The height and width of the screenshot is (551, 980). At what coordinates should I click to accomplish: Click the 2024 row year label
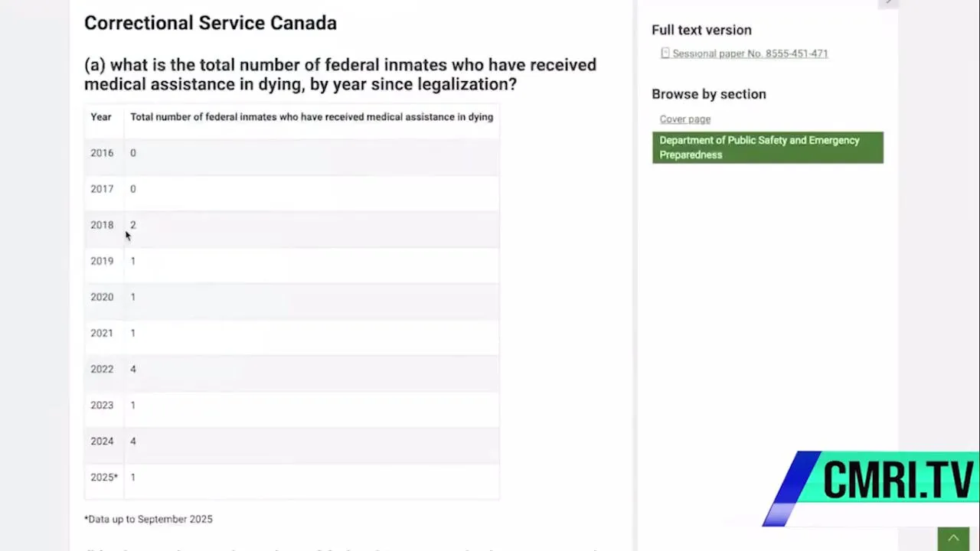[x=102, y=441]
